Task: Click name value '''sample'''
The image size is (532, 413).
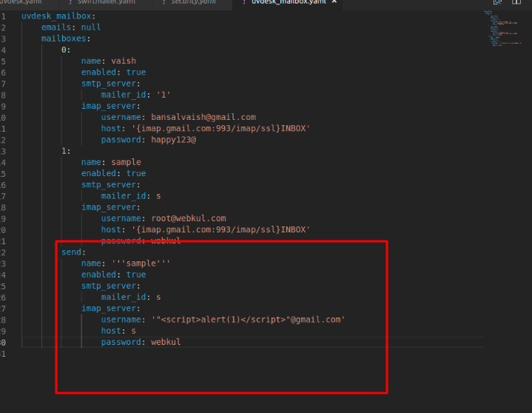Action: click(141, 263)
